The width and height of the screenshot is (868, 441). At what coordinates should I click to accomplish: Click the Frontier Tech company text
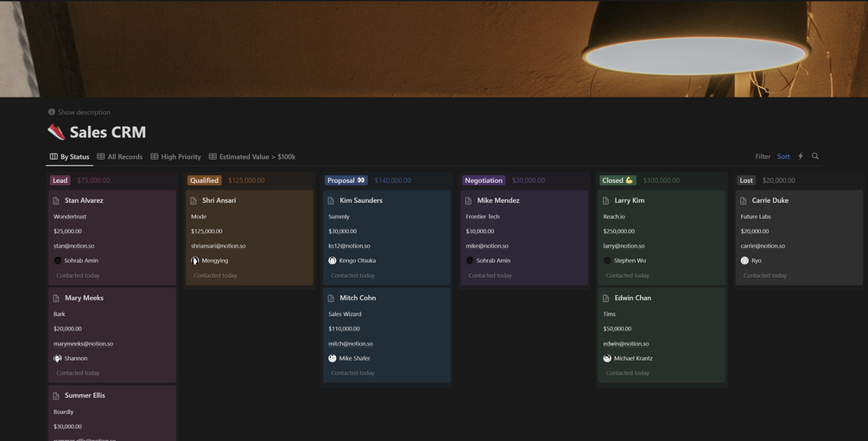click(x=483, y=217)
